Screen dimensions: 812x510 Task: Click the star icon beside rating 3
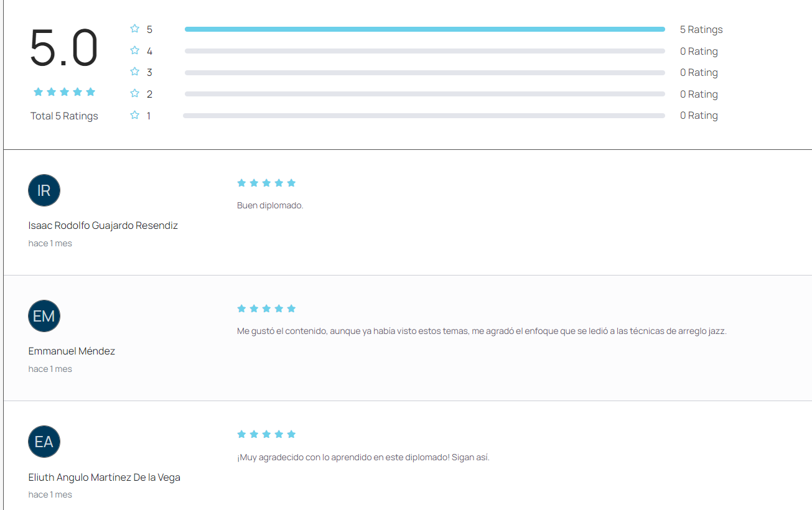(134, 72)
